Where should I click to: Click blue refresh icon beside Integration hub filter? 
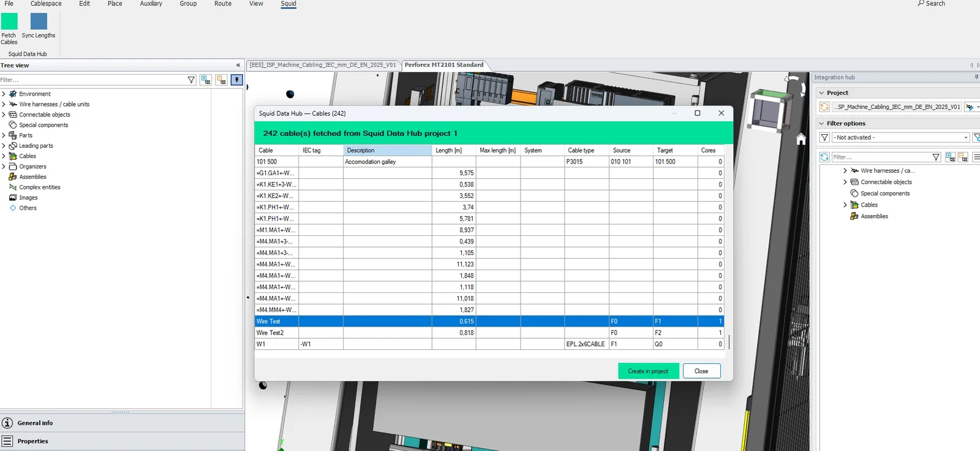pos(824,157)
